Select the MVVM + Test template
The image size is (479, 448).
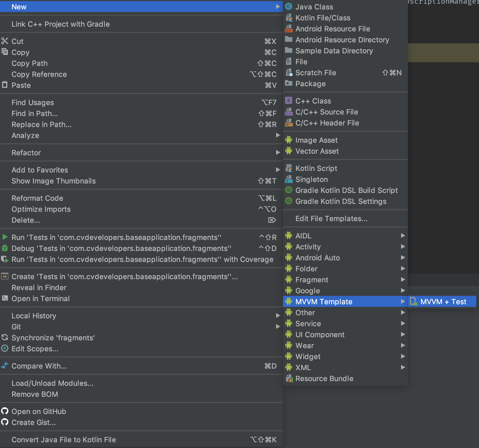click(442, 302)
